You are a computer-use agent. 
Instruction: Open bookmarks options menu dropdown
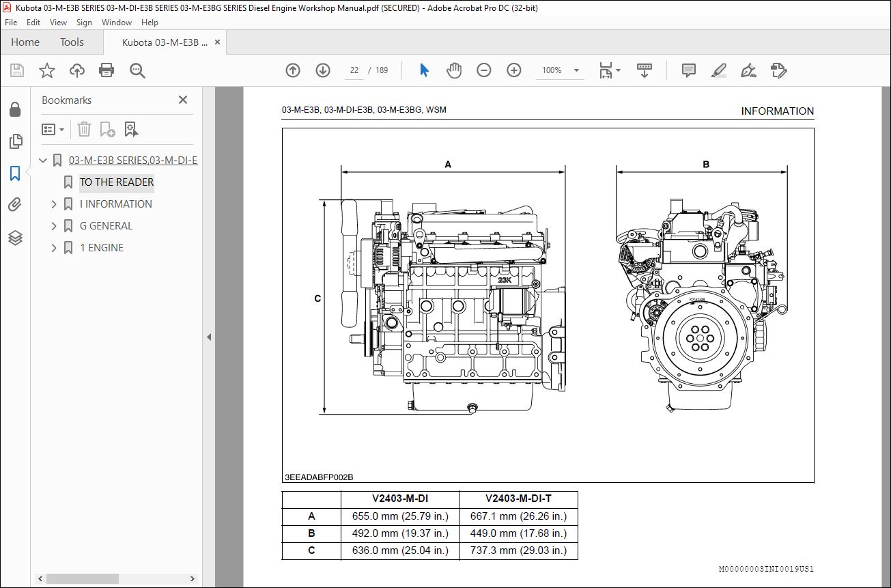click(x=53, y=129)
